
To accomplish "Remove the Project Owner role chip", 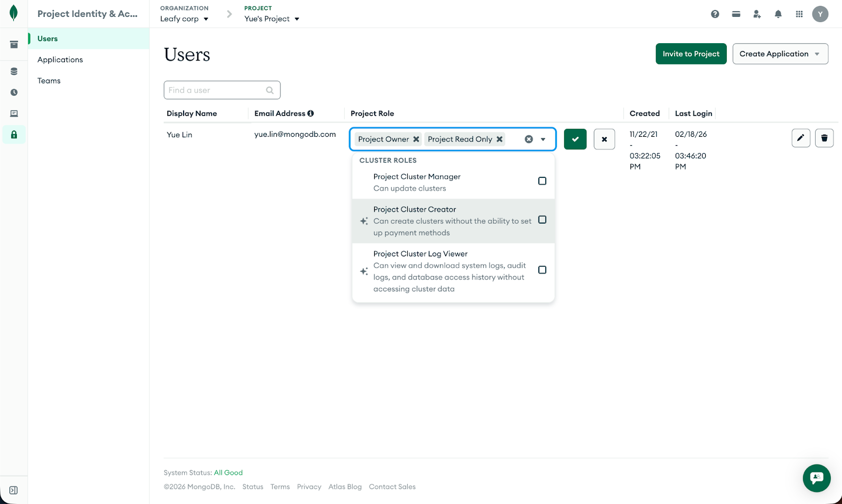I will [416, 139].
